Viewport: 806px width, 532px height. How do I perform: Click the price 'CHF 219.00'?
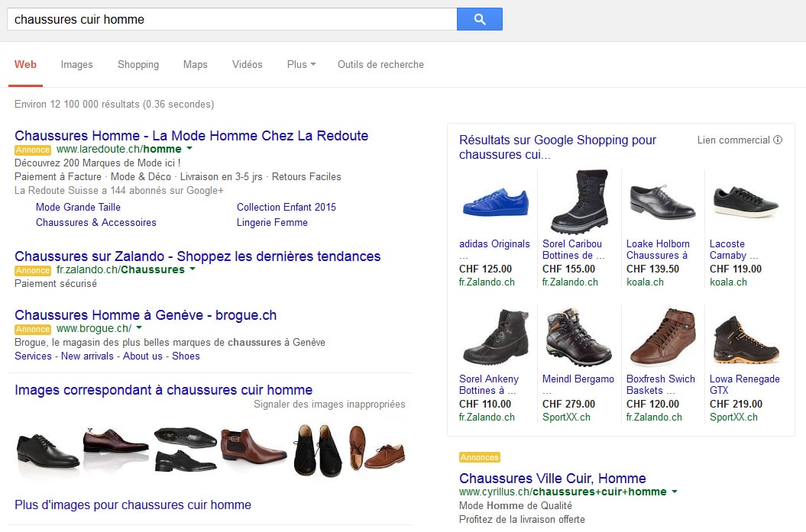coord(736,404)
